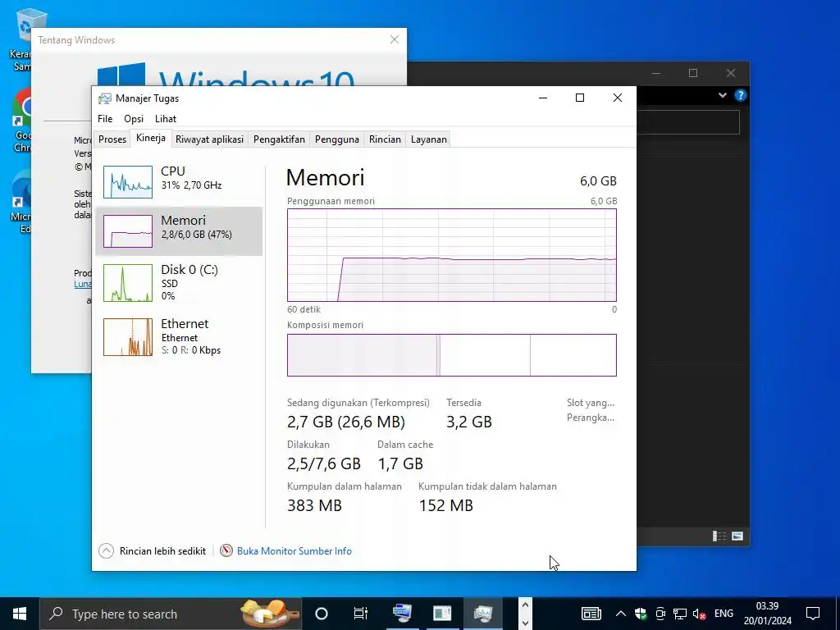The height and width of the screenshot is (630, 840).
Task: Open News and interests taskbar icon
Action: [x=591, y=614]
